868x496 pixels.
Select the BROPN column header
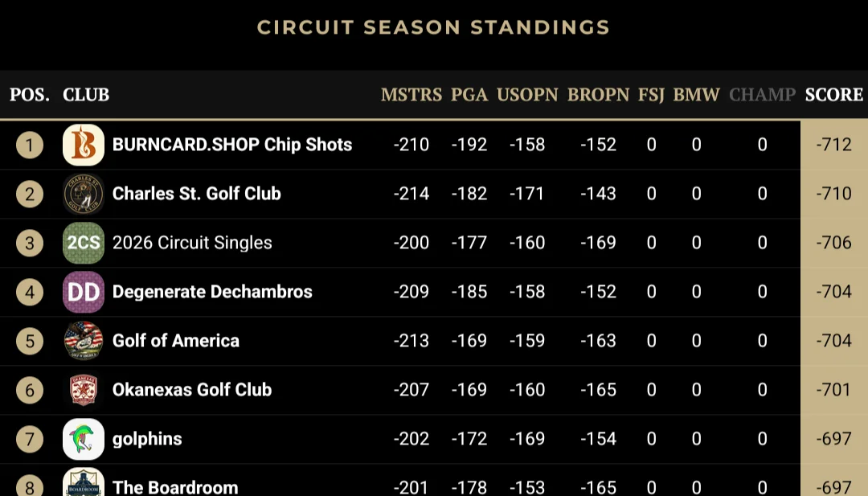599,95
